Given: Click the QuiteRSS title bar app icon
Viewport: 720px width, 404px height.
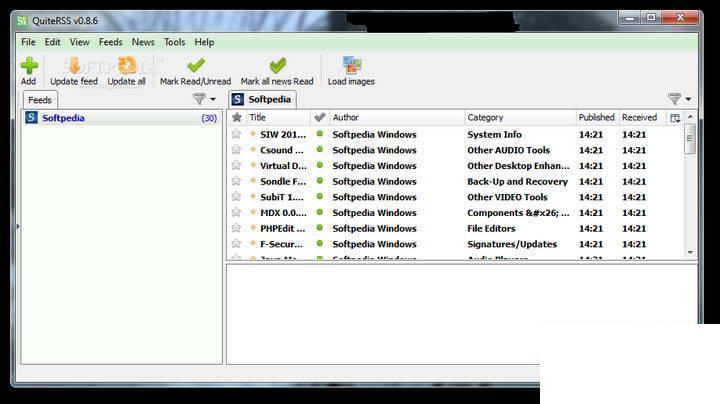Looking at the screenshot, I should pos(22,21).
